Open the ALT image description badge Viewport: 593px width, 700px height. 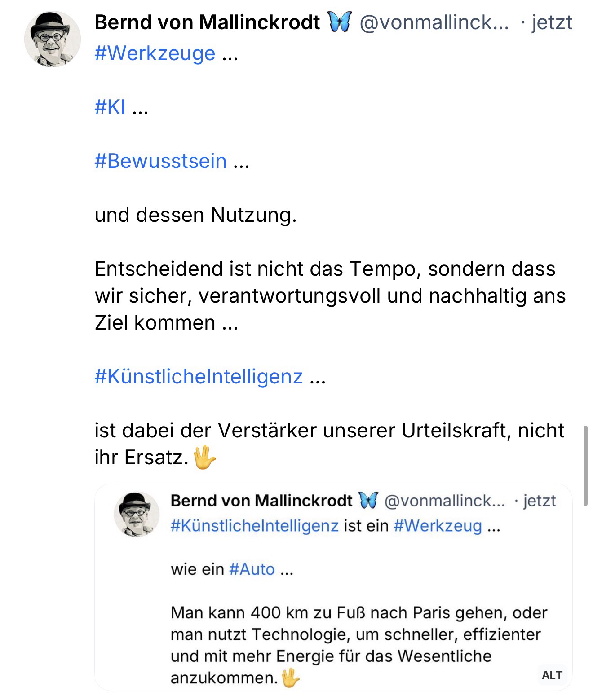coord(552,675)
